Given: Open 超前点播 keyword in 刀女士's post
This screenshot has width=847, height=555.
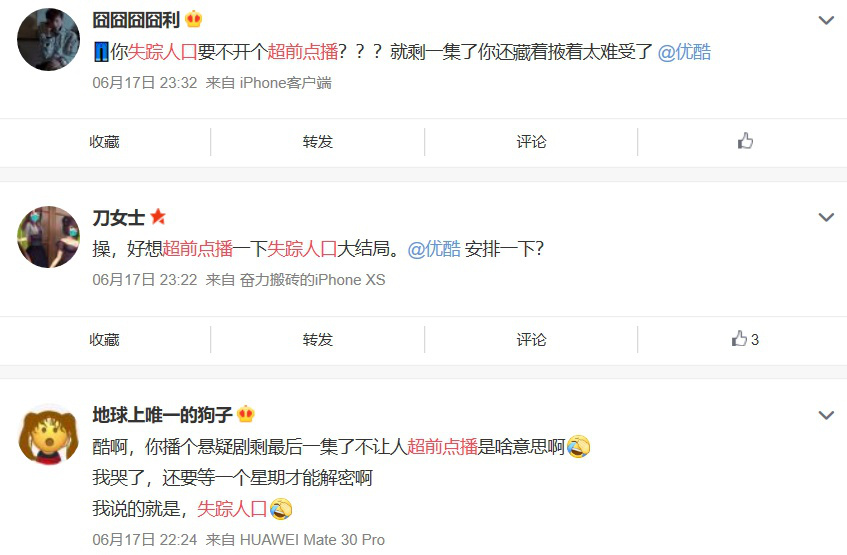Looking at the screenshot, I should (198, 249).
